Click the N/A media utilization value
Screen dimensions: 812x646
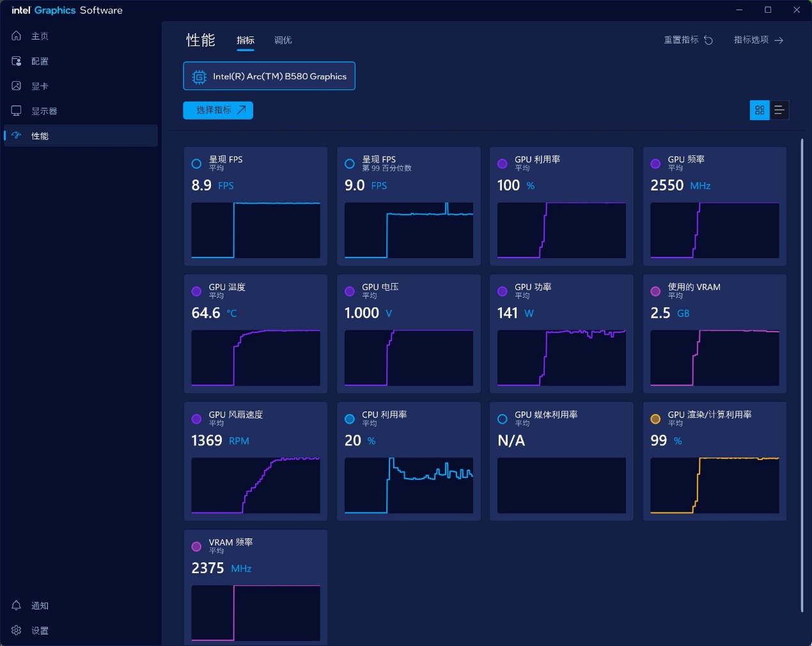click(511, 441)
